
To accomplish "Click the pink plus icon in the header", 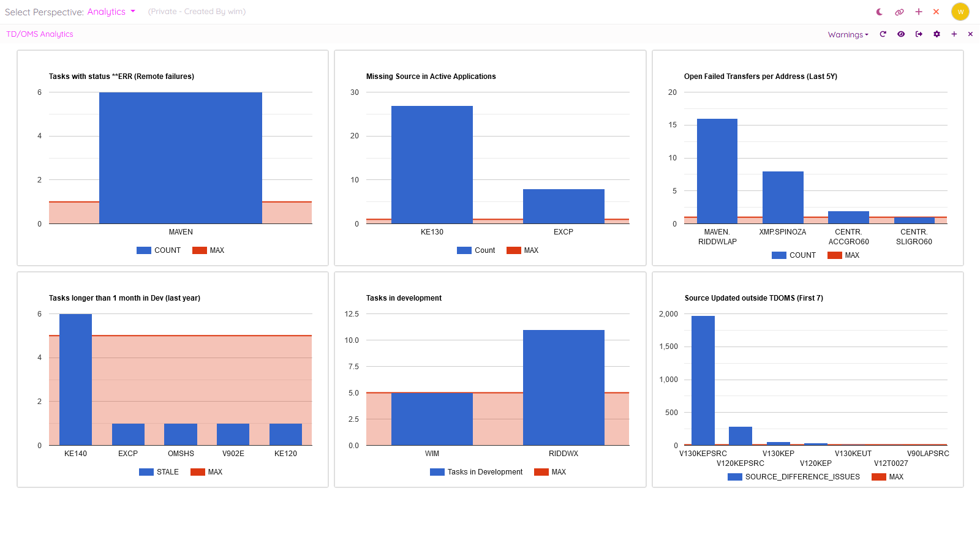I will [x=919, y=12].
